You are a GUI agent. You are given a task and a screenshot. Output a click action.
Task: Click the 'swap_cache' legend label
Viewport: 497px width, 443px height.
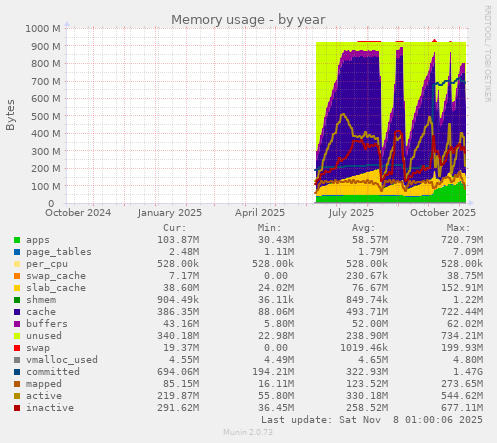click(x=56, y=276)
